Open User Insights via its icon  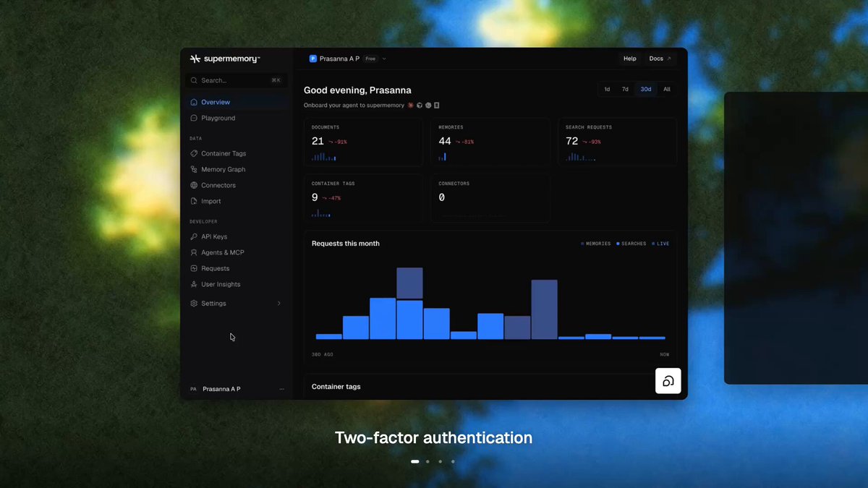point(194,284)
